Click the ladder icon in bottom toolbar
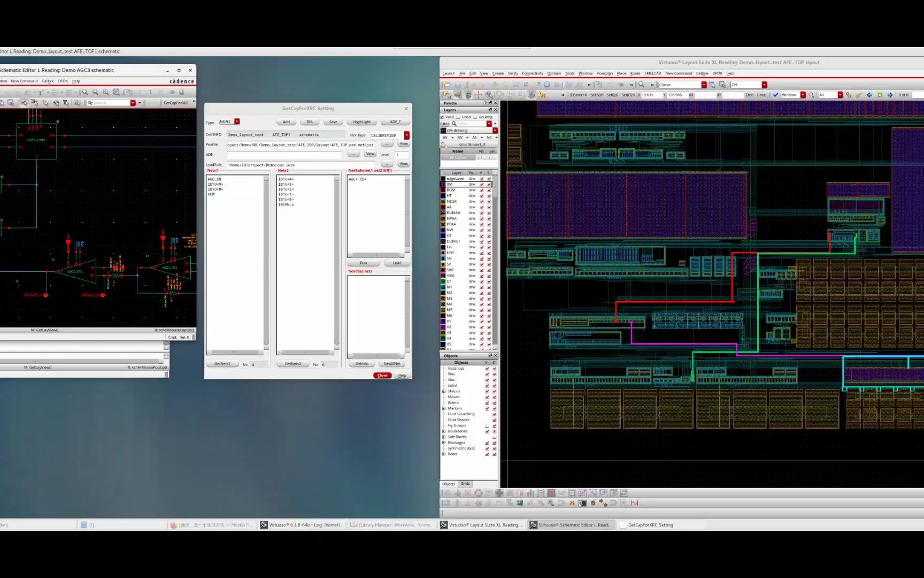 click(541, 493)
